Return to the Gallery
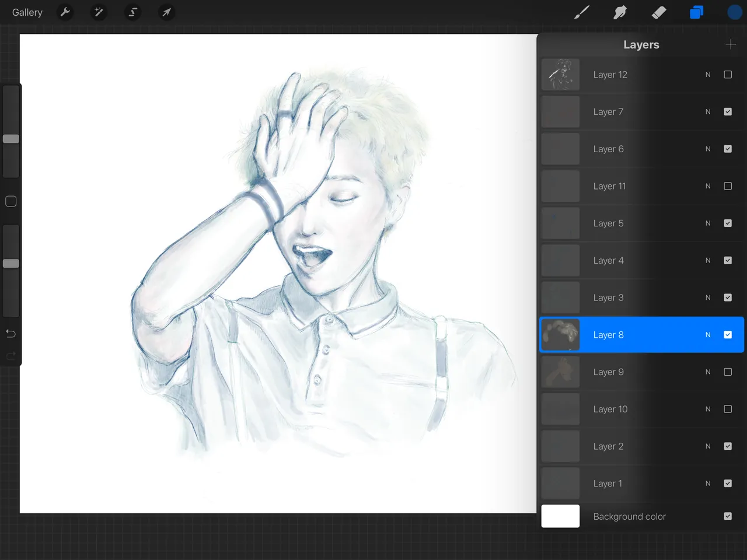The image size is (747, 560). [x=27, y=12]
